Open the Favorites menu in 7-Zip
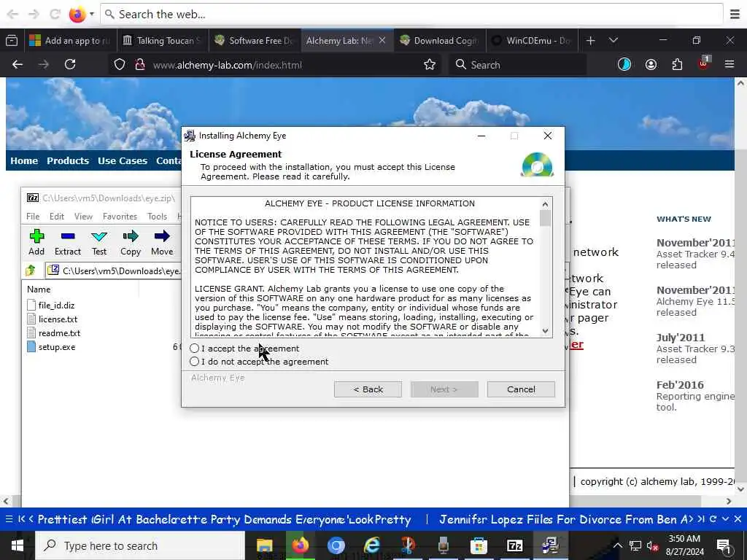Image resolution: width=747 pixels, height=560 pixels. click(120, 216)
